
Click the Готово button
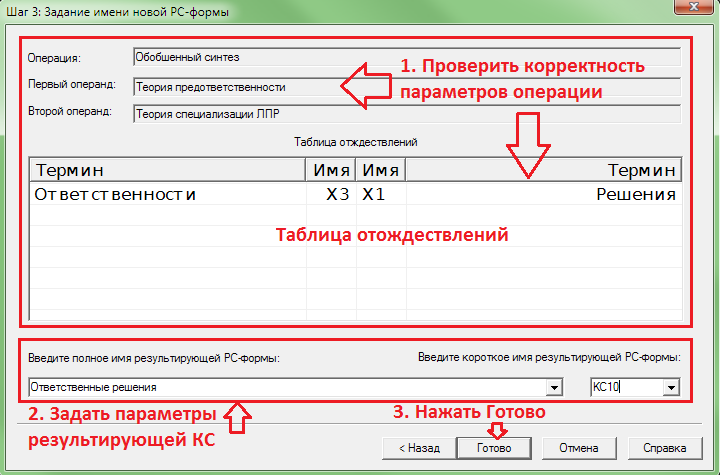(494, 448)
